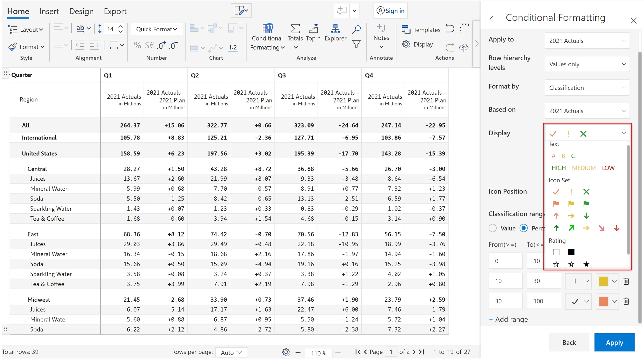Open the Format by Classification dropdown
644x361 pixels.
coord(587,88)
